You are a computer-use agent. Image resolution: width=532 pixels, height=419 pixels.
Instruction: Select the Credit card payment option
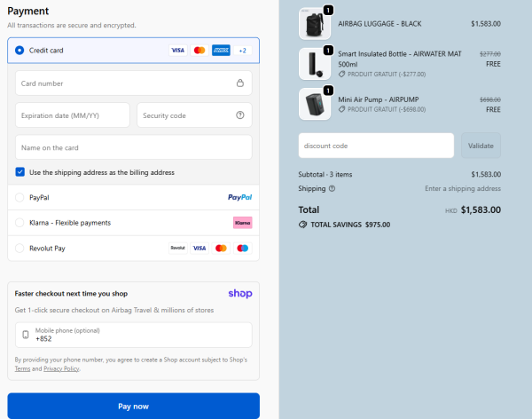(20, 51)
